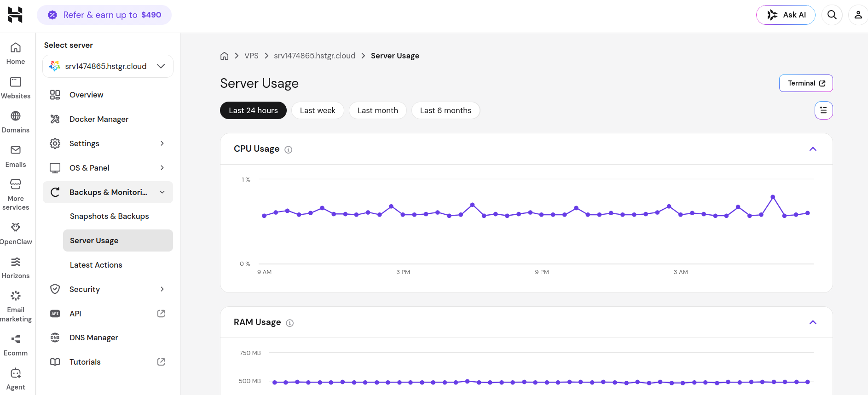Open Latest Actions menu item
868x395 pixels.
point(118,265)
